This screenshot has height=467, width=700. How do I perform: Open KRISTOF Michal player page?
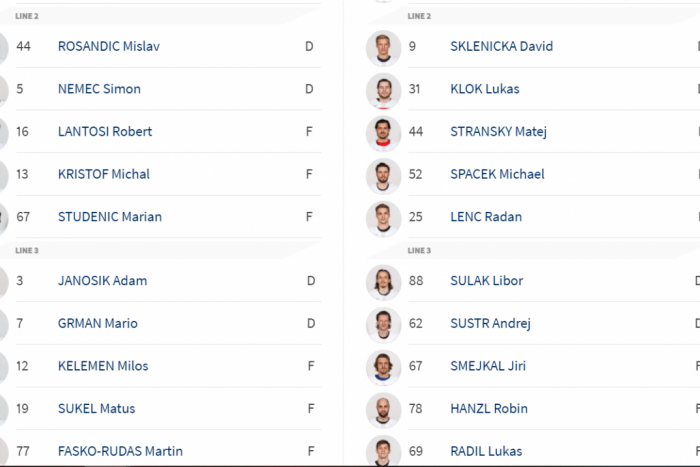(104, 174)
